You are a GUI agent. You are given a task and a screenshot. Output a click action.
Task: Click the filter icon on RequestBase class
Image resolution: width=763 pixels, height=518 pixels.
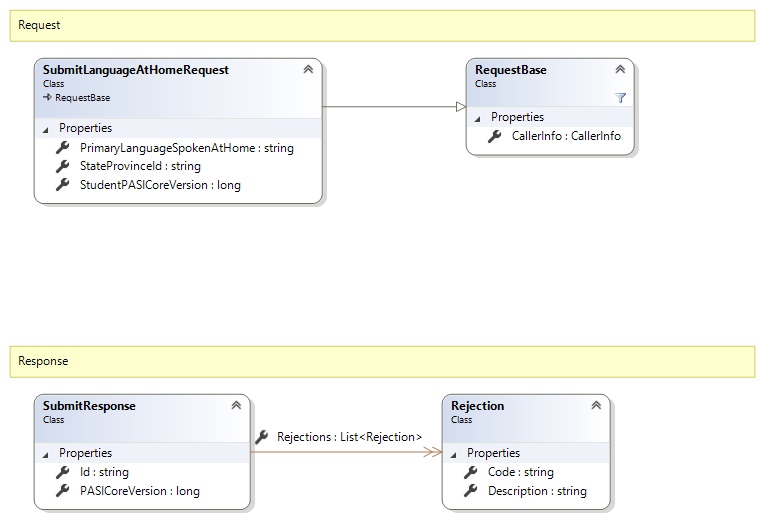(x=620, y=98)
